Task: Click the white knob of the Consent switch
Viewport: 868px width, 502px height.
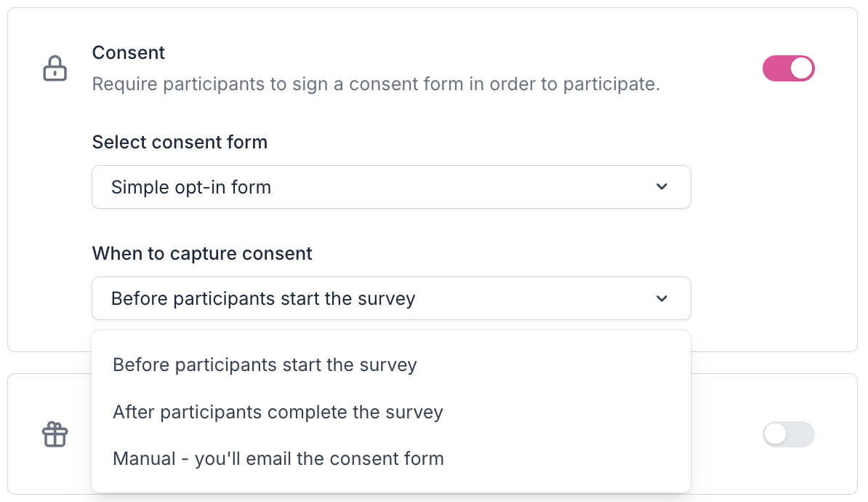Action: (x=801, y=69)
